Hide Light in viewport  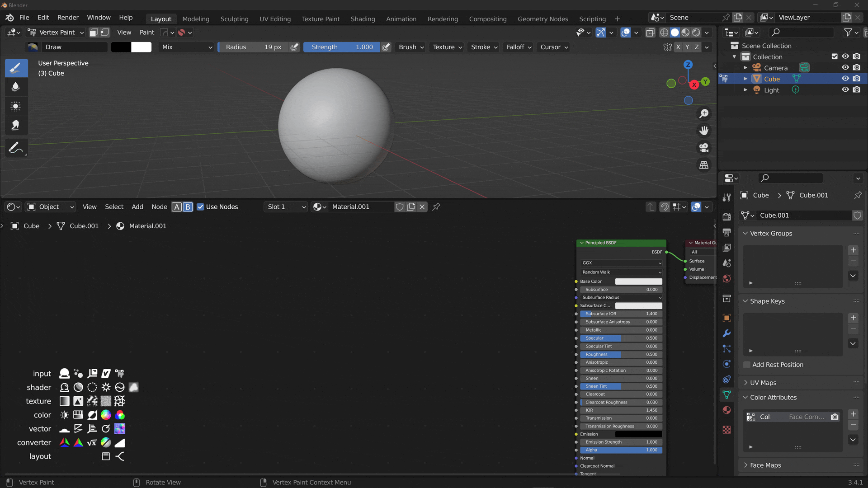coord(845,90)
